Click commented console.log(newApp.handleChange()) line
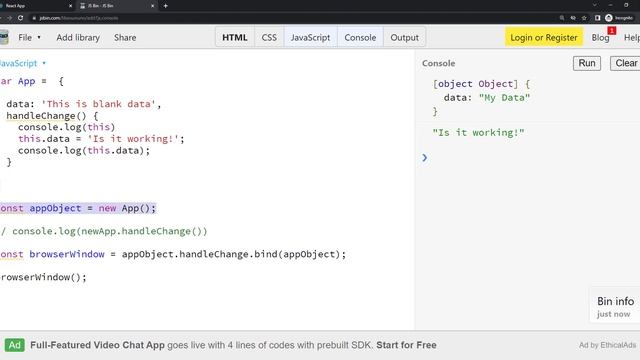Viewport: 640px width, 360px height. (x=104, y=231)
